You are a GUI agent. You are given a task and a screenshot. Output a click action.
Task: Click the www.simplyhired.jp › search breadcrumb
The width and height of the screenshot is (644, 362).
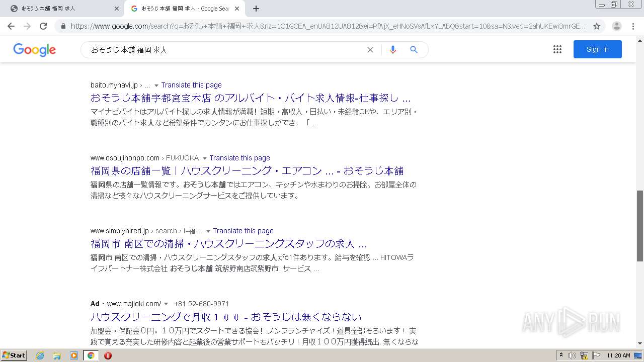pyautogui.click(x=146, y=231)
